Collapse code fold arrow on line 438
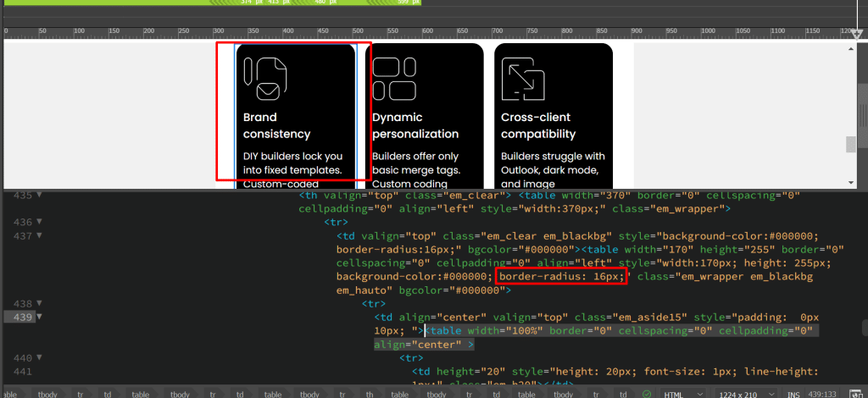Screen dimensions: 868x398 (x=39, y=303)
